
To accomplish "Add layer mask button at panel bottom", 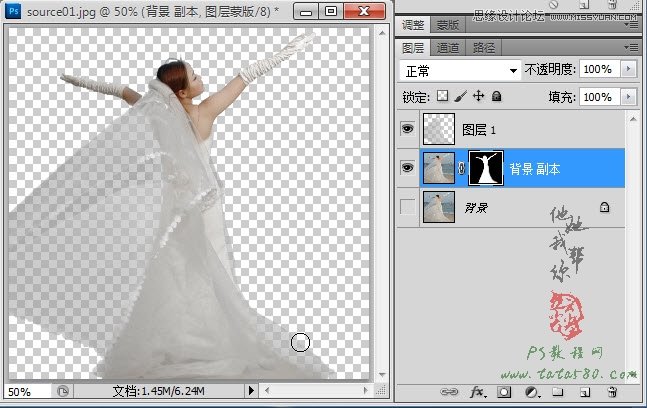I will pyautogui.click(x=504, y=391).
